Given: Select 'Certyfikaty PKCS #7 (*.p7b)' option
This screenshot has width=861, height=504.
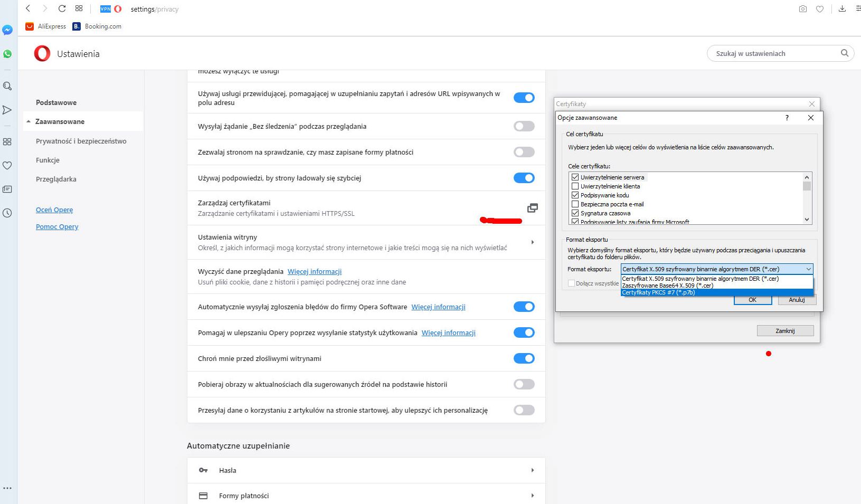Looking at the screenshot, I should tap(658, 292).
